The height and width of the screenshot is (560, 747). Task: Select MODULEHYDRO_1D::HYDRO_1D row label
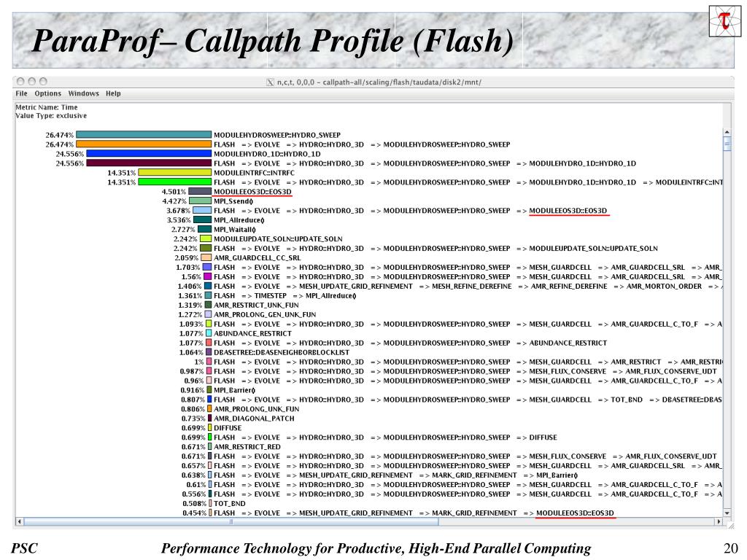[267, 154]
